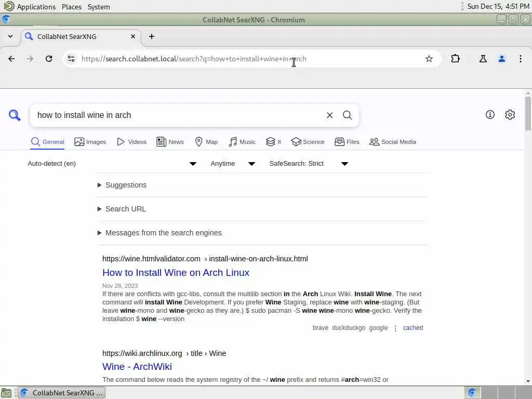Switch to Science category
532x399 pixels.
pos(308,142)
